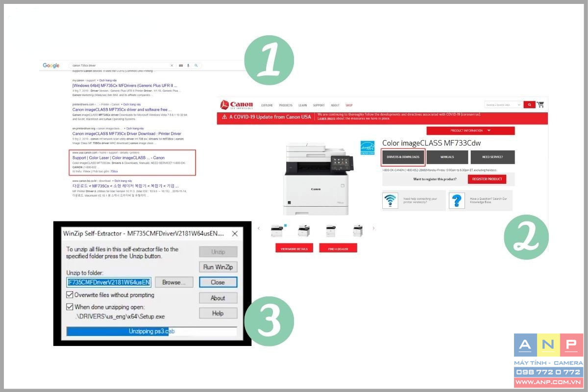Start voice search with the microphone icon
The height and width of the screenshot is (392, 588).
(x=188, y=65)
